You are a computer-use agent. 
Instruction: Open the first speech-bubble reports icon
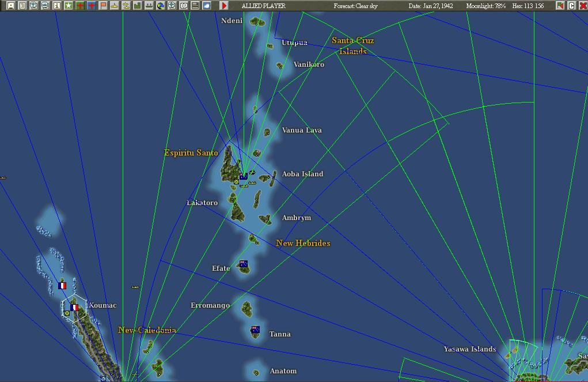(x=34, y=6)
